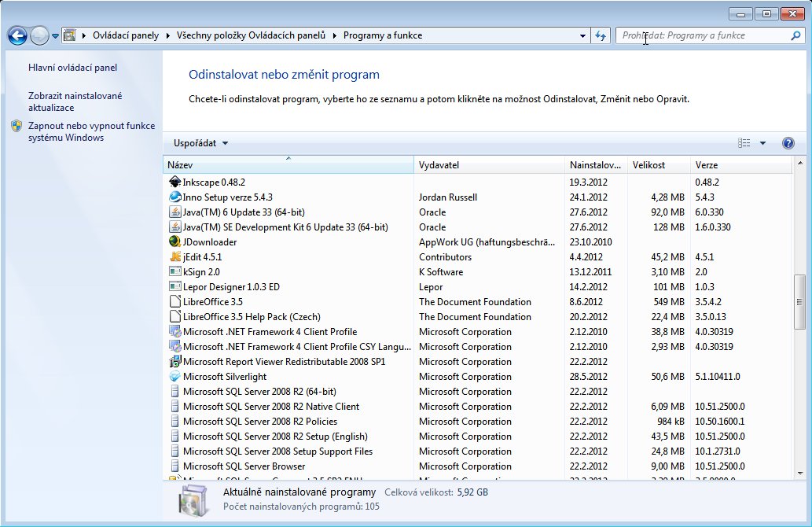
Task: Click K Software publisher cell
Action: [441, 272]
